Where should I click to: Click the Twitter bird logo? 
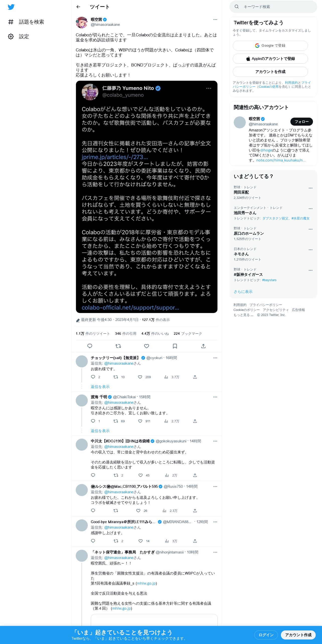(x=11, y=7)
